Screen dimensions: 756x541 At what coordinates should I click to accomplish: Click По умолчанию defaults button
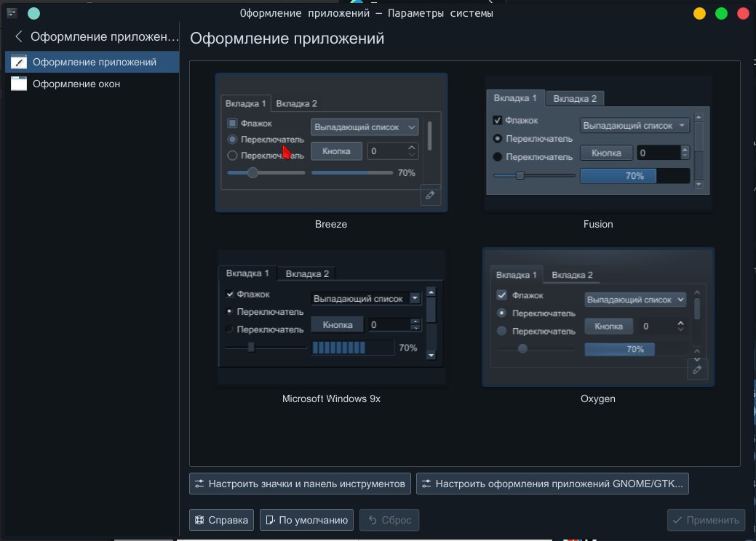click(306, 521)
